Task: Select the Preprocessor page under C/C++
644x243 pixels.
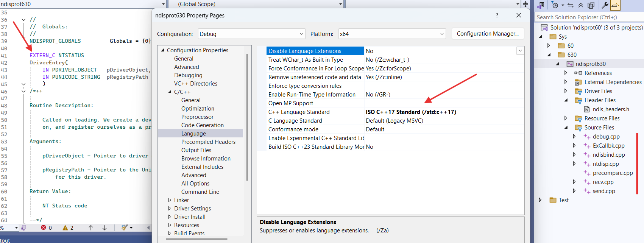Action: coord(197,117)
